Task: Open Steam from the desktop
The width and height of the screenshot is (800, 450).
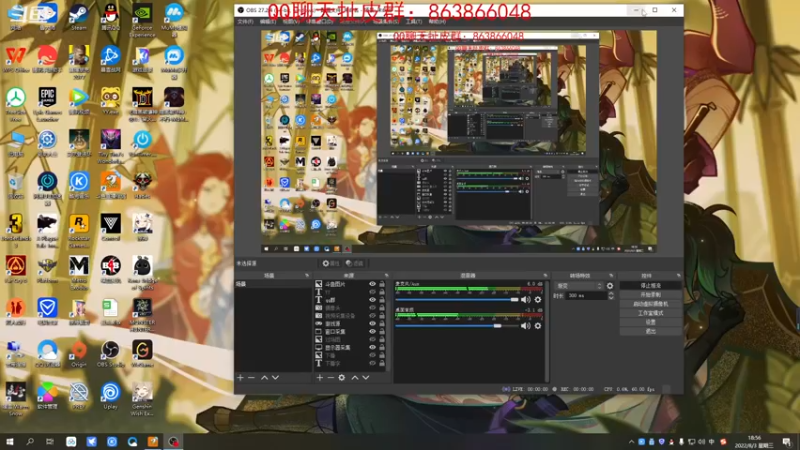Action: point(79,17)
